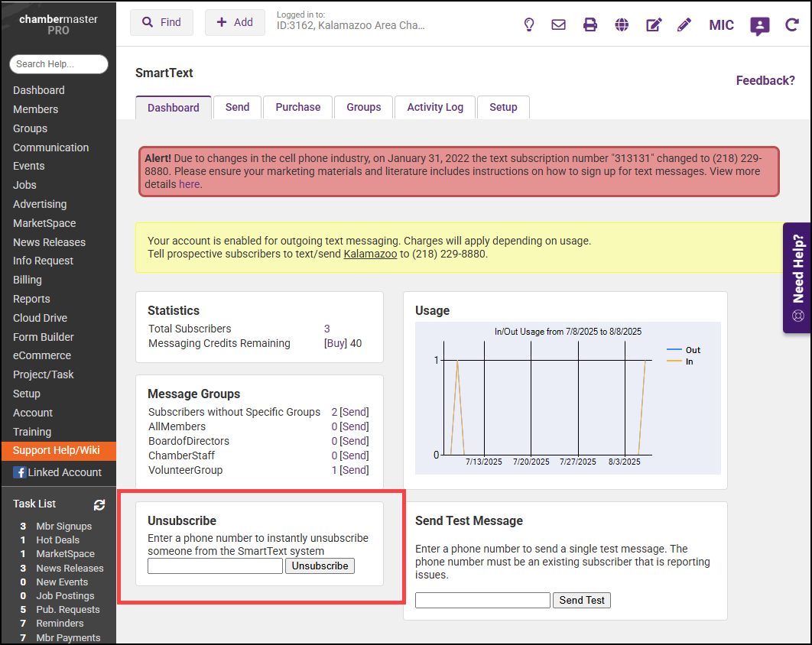Screen dimensions: 812x645
Task: Click the Buy messaging credits link
Action: click(x=335, y=343)
